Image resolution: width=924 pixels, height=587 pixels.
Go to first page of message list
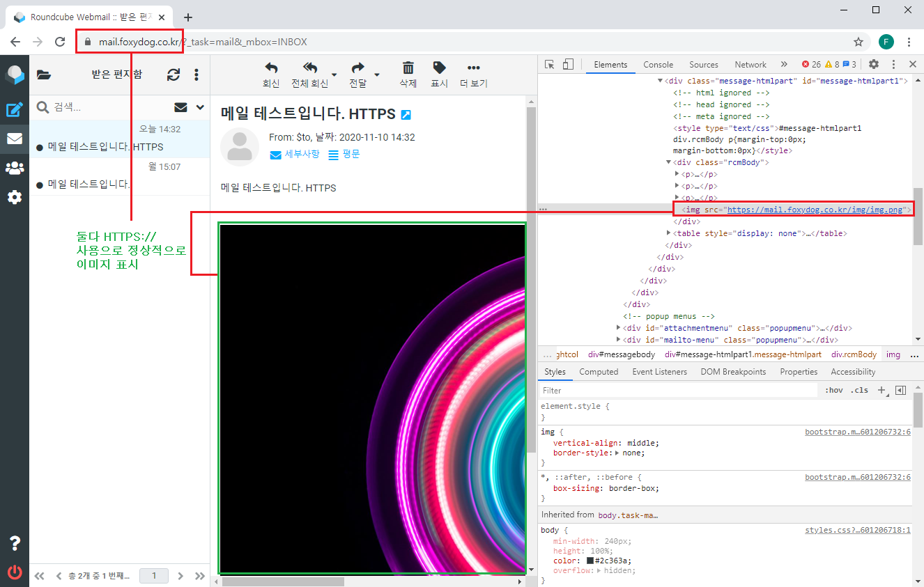[40, 576]
